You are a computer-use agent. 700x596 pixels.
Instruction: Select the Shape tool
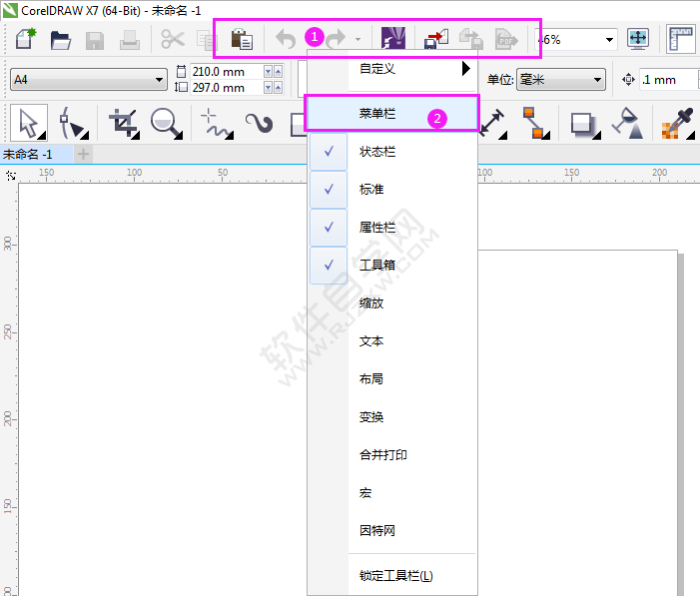pyautogui.click(x=73, y=123)
